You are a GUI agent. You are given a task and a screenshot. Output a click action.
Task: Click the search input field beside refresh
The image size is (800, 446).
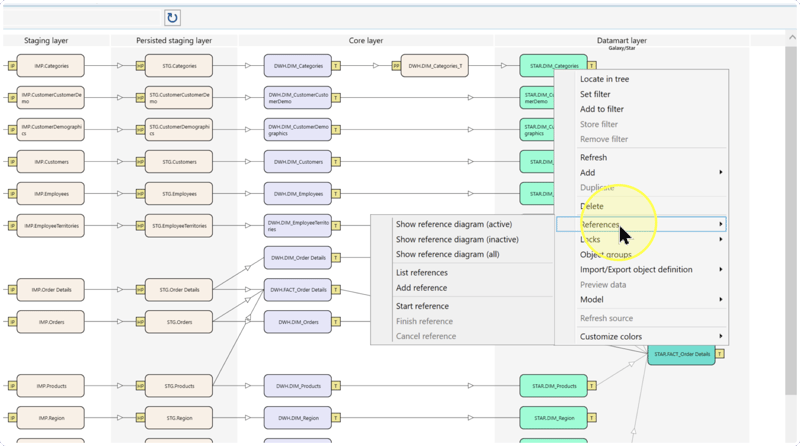click(82, 18)
